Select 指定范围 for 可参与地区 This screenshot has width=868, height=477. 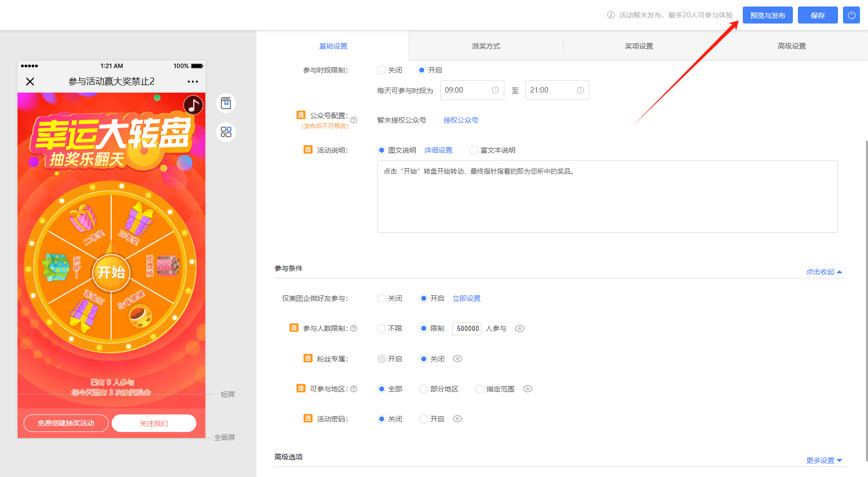point(480,389)
